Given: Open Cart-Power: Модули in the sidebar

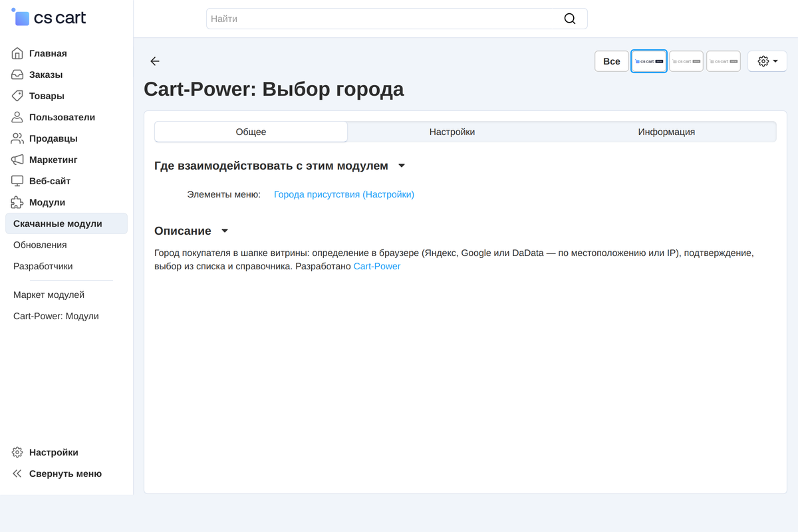Looking at the screenshot, I should click(56, 316).
